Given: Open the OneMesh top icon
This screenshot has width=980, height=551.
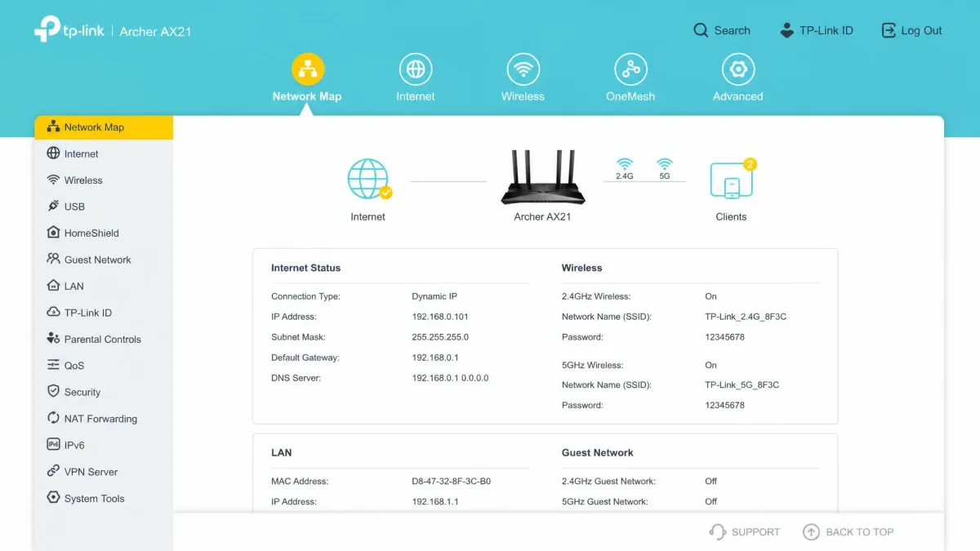Looking at the screenshot, I should point(630,69).
